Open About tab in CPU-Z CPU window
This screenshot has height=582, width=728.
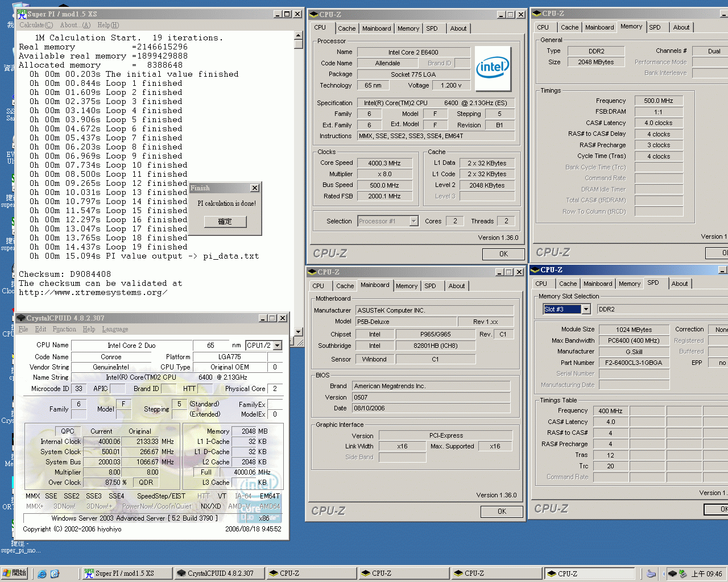pos(458,28)
